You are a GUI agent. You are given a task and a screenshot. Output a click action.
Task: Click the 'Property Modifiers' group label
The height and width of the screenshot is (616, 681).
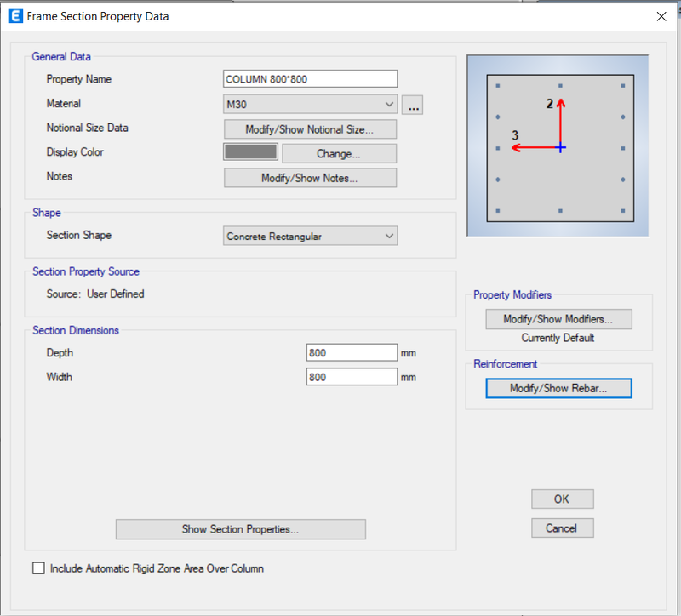pyautogui.click(x=512, y=294)
